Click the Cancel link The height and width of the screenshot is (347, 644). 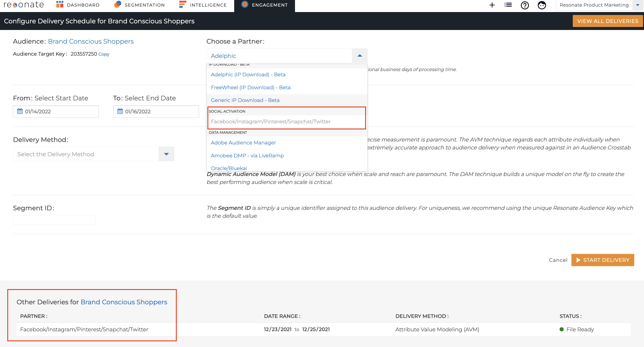click(558, 260)
